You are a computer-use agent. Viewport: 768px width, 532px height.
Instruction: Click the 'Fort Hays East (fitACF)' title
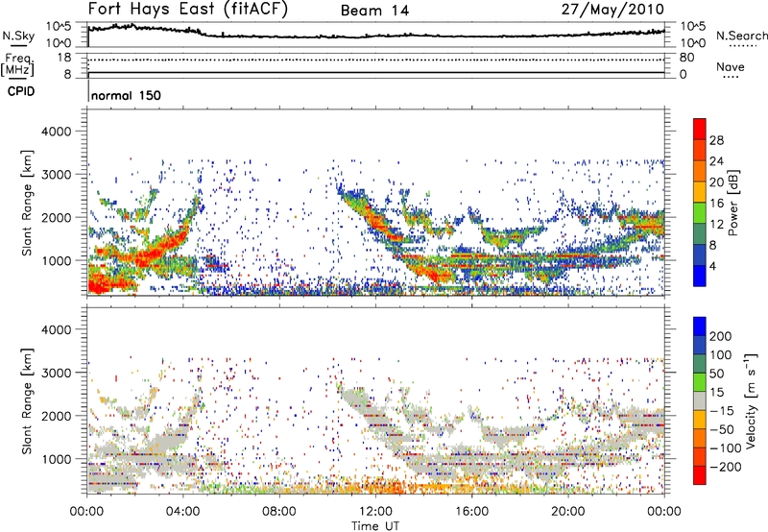pos(188,10)
